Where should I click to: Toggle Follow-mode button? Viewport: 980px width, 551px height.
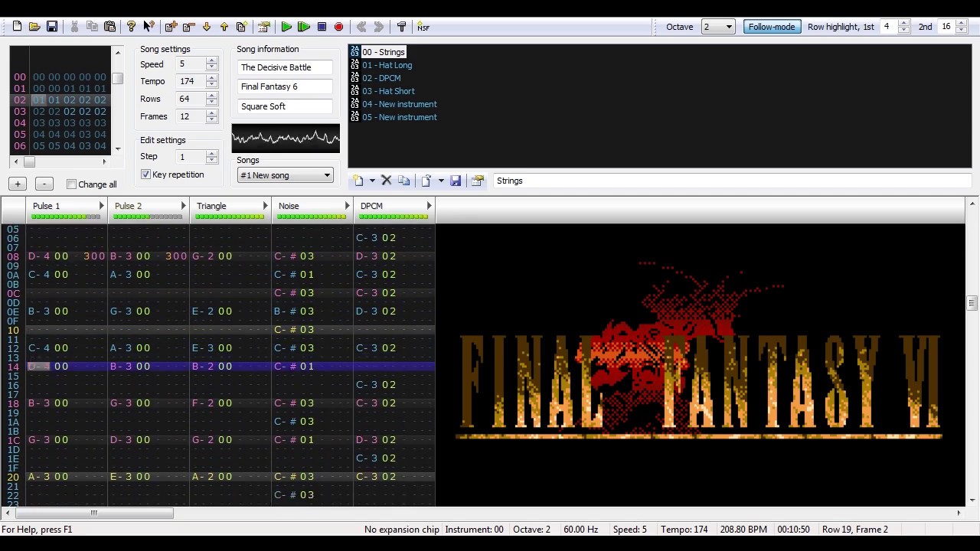[x=772, y=27]
